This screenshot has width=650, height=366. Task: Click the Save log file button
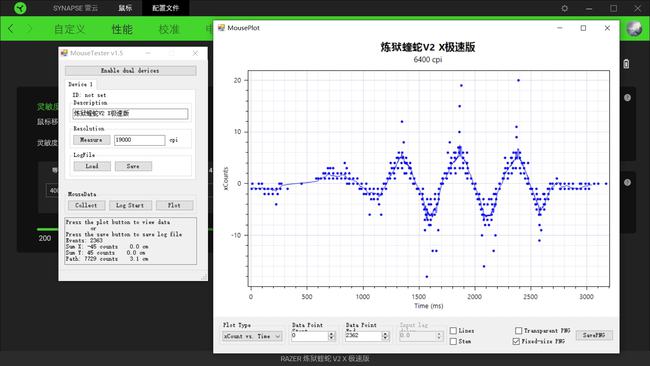pos(133,166)
